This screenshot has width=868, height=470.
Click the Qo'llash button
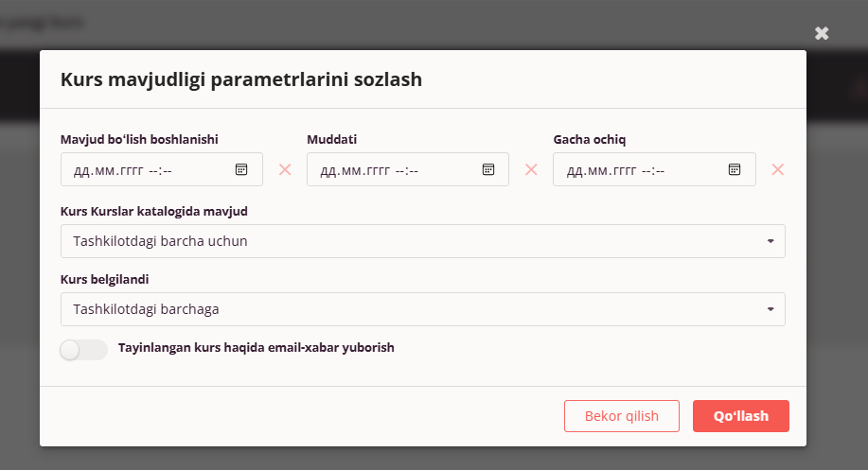point(740,416)
